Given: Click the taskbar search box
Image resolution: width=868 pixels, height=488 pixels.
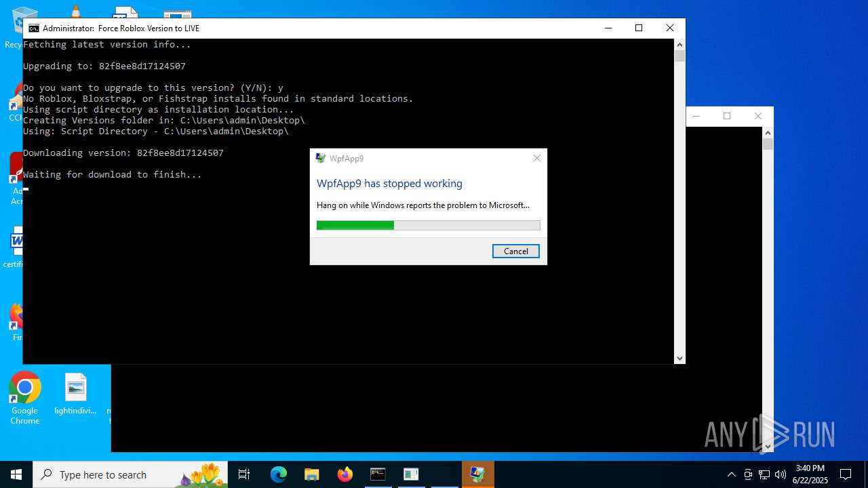Looking at the screenshot, I should (x=130, y=474).
